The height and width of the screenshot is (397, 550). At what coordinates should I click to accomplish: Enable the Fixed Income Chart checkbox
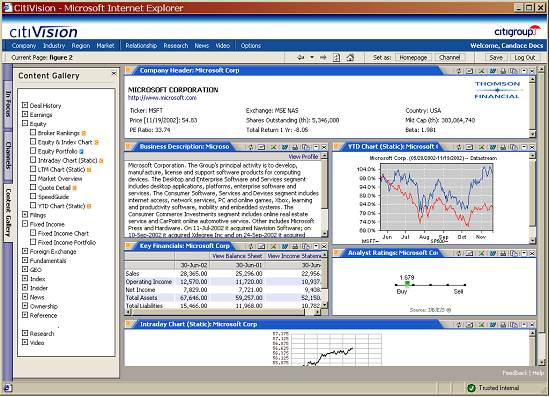(33, 233)
